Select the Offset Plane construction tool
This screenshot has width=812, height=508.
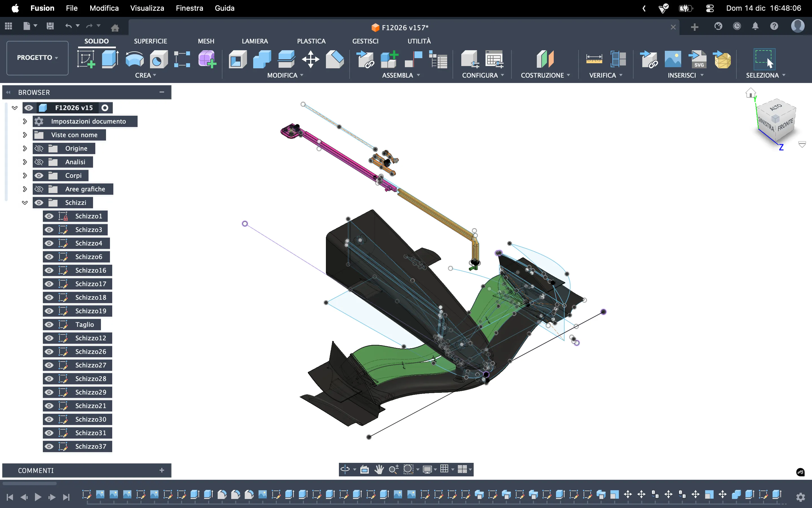pos(545,59)
